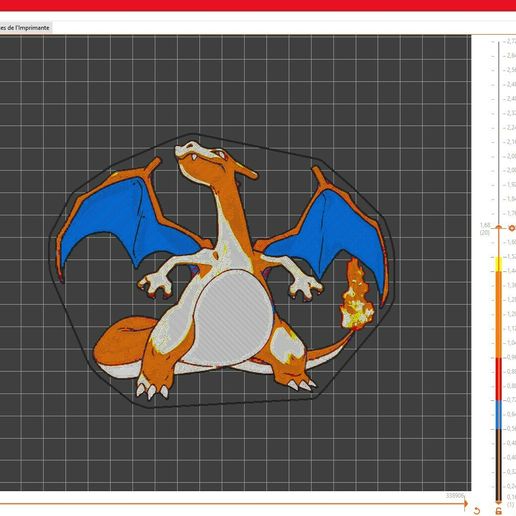Click the blue segment of the layer slider
Screen dimensions: 516x516
tap(499, 415)
